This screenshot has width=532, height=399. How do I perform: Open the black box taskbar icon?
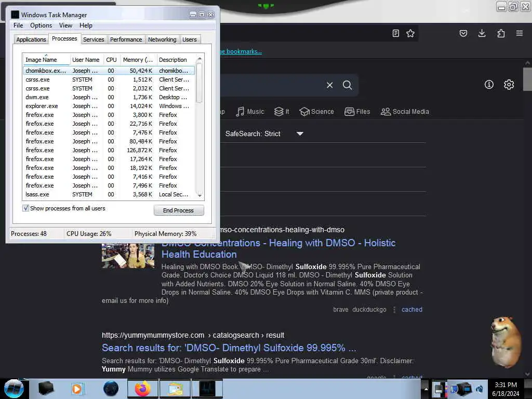point(46,389)
